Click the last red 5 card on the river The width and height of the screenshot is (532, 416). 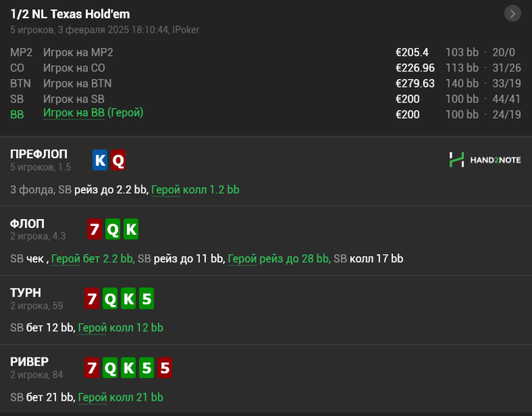pyautogui.click(x=165, y=369)
